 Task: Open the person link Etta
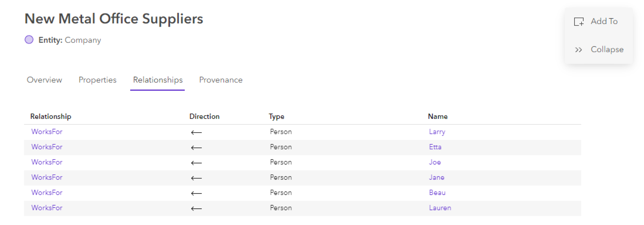[435, 147]
